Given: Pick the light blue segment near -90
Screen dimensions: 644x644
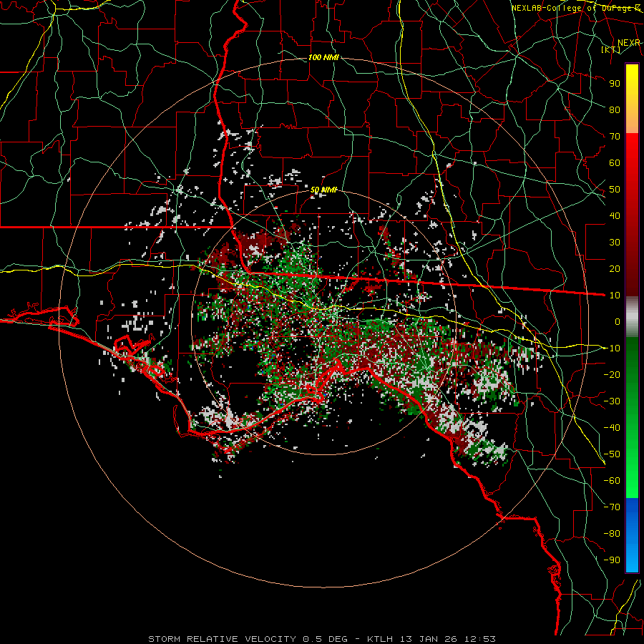Looking at the screenshot, I should (x=632, y=559).
